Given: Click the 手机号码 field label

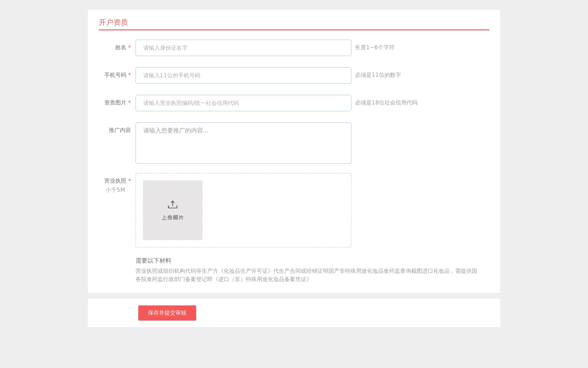Looking at the screenshot, I should click(115, 75).
